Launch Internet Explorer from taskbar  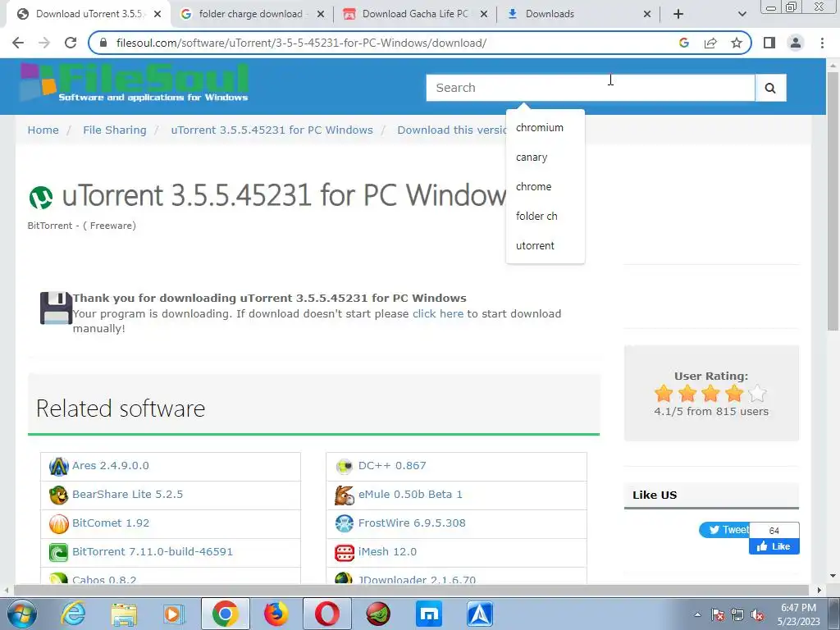click(73, 614)
